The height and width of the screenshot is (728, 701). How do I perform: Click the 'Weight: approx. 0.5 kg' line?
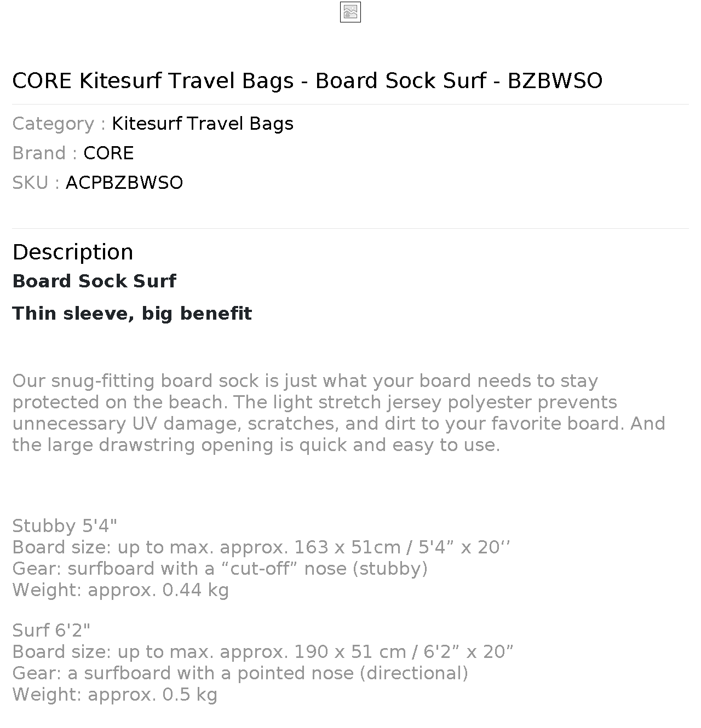[x=115, y=695]
